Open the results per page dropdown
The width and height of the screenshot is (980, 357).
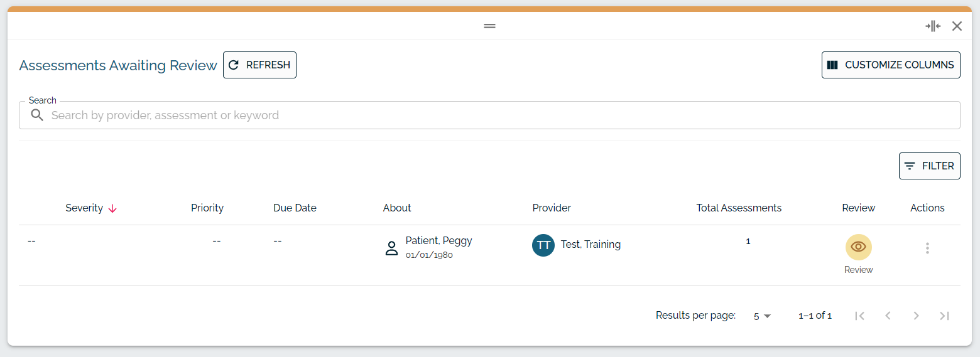762,316
